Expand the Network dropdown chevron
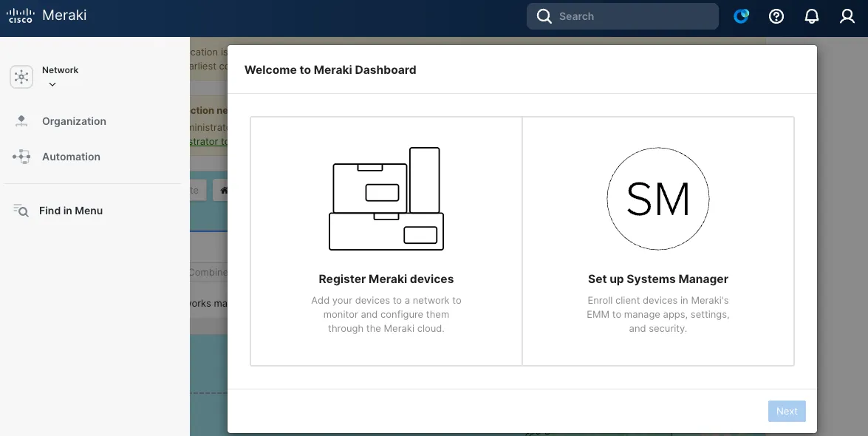 coord(52,84)
